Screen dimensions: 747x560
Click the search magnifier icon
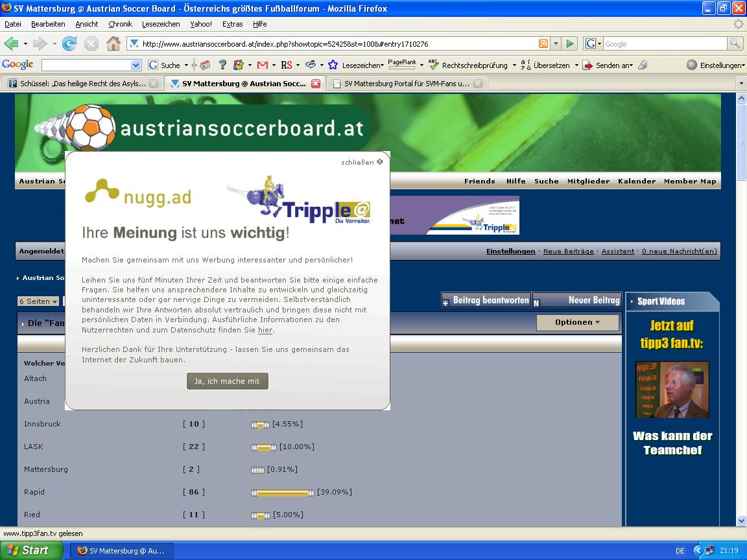[x=735, y=44]
